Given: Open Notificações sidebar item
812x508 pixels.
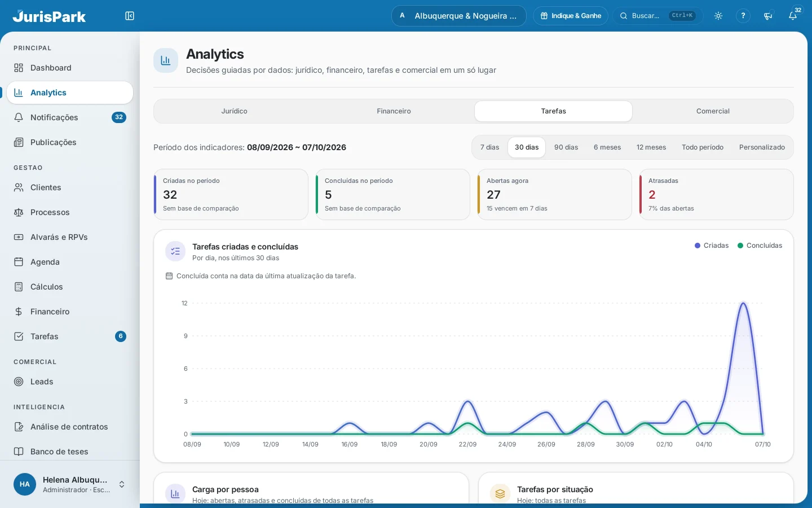Looking at the screenshot, I should (70, 117).
